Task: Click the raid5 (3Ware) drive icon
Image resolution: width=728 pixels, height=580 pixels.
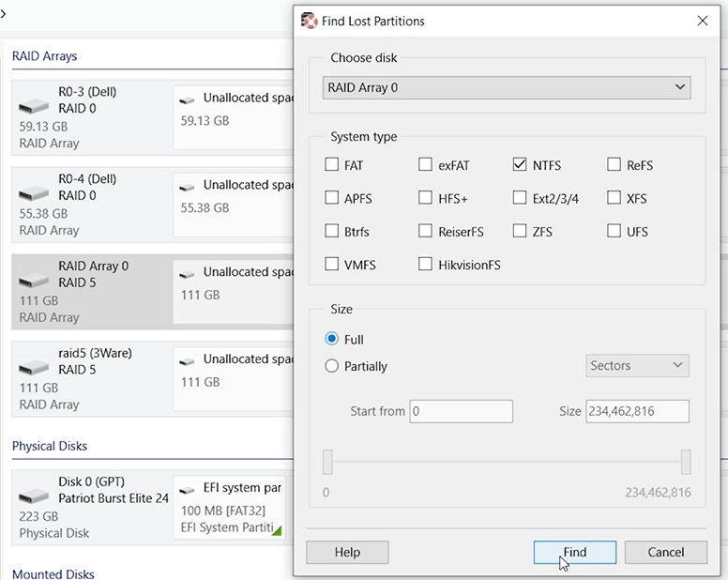Action: point(34,368)
